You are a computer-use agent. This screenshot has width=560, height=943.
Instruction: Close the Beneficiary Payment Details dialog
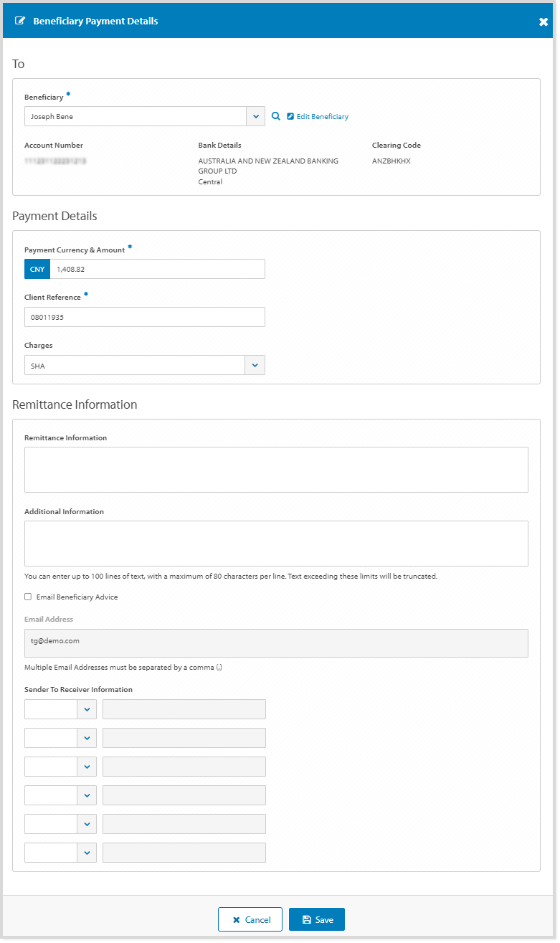click(543, 20)
